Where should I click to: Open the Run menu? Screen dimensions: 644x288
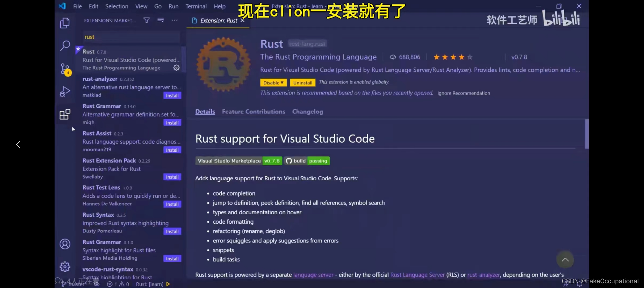(x=173, y=6)
